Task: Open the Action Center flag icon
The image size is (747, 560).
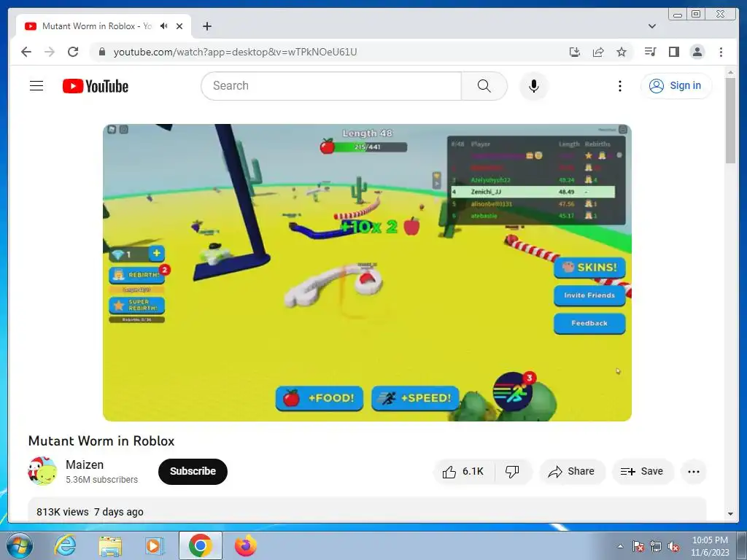Action: tap(638, 546)
